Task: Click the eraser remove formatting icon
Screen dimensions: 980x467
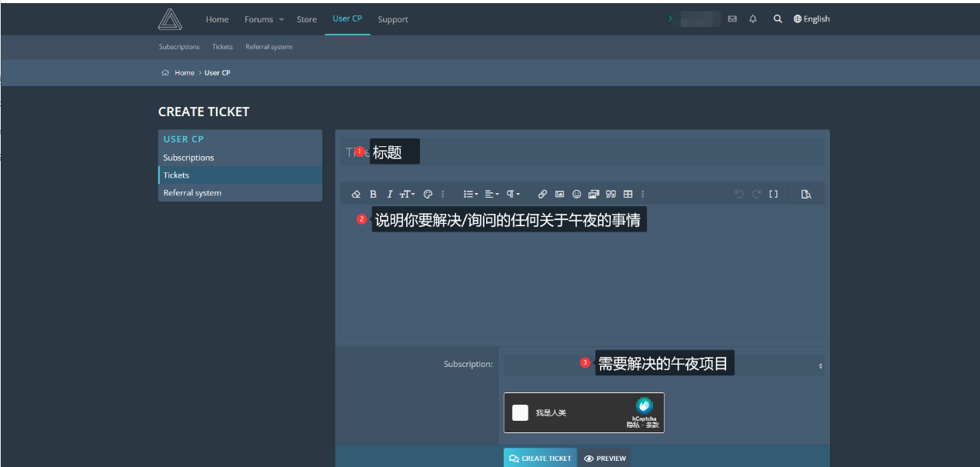Action: [355, 195]
